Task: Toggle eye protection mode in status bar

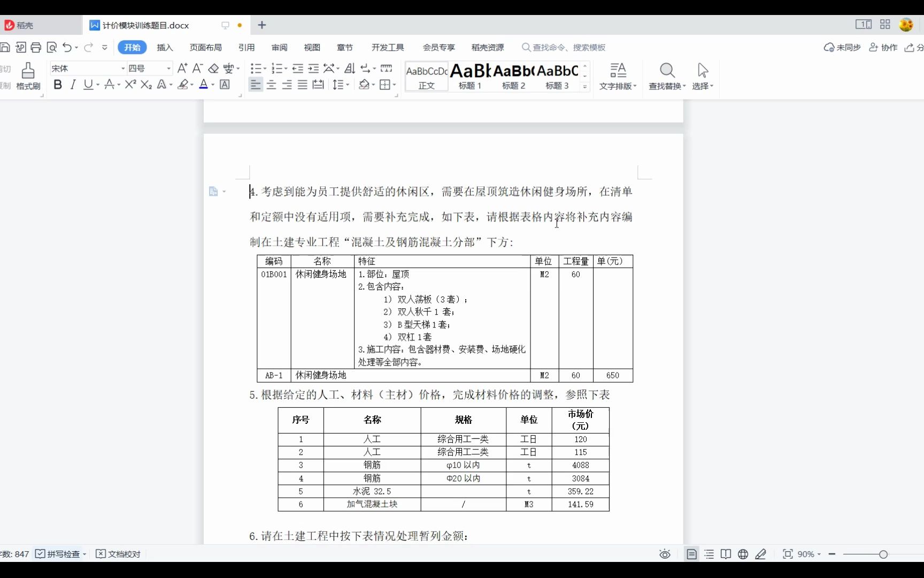Action: coord(664,554)
